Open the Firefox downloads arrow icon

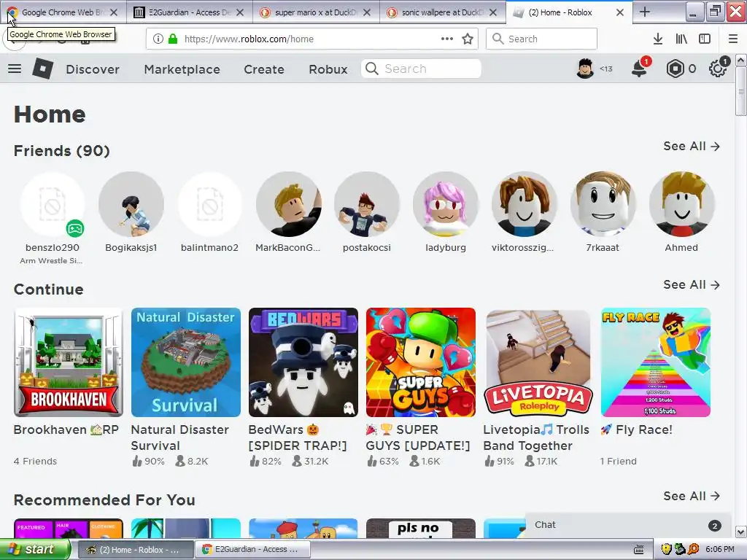coord(658,39)
